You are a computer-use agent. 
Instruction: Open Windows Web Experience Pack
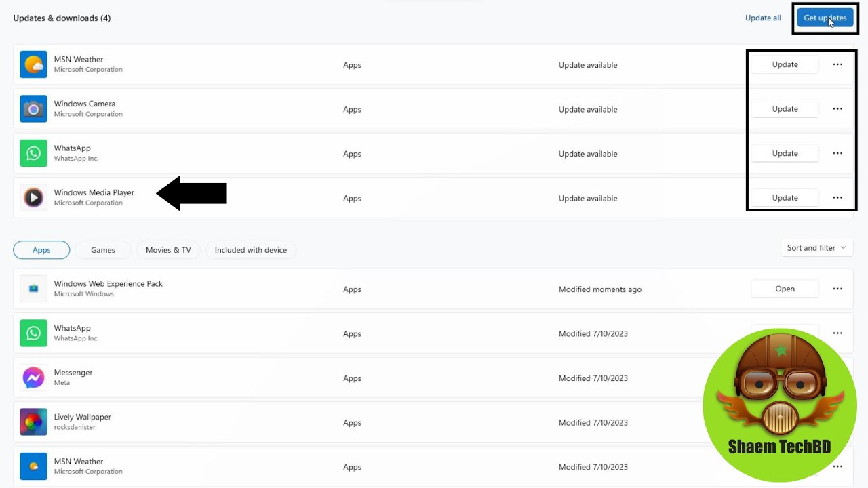tap(785, 289)
